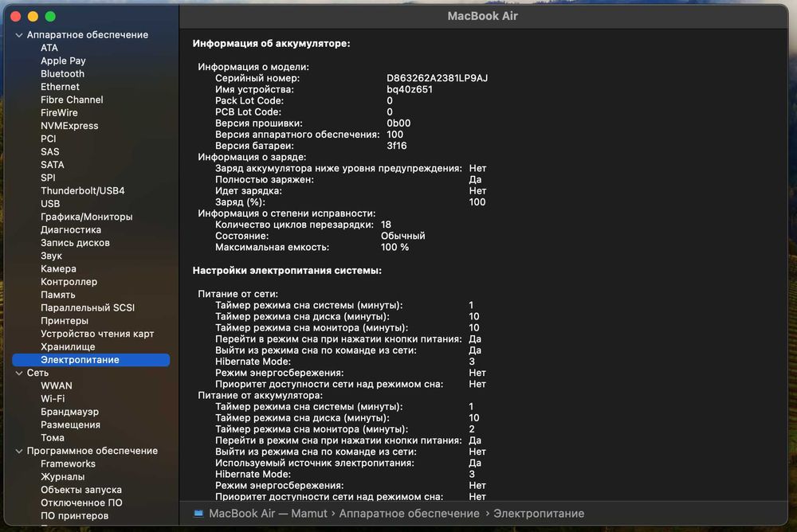The image size is (797, 532).
Task: Click battery condition value Обычный
Action: (403, 237)
